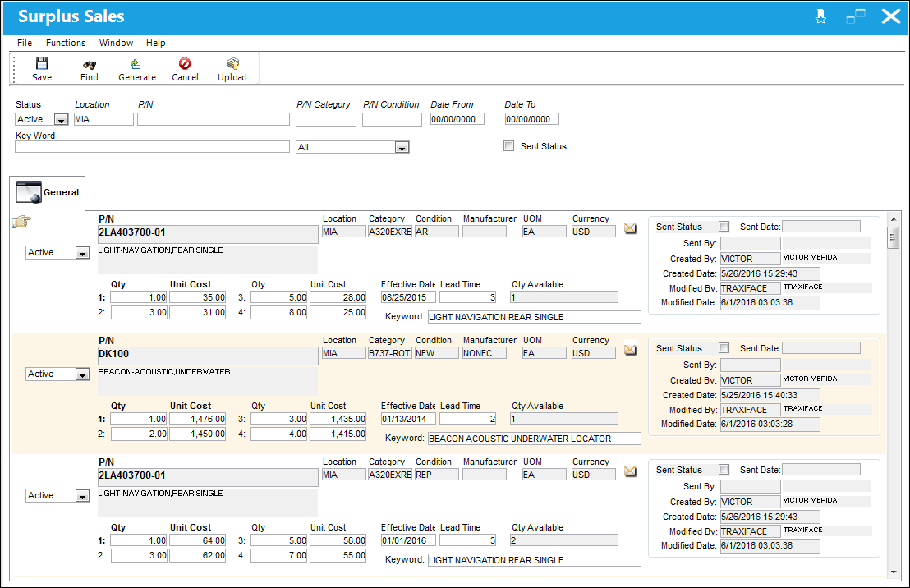Click the Effective Date field showing 08/25/2015
Image resolution: width=910 pixels, height=588 pixels.
[x=408, y=297]
